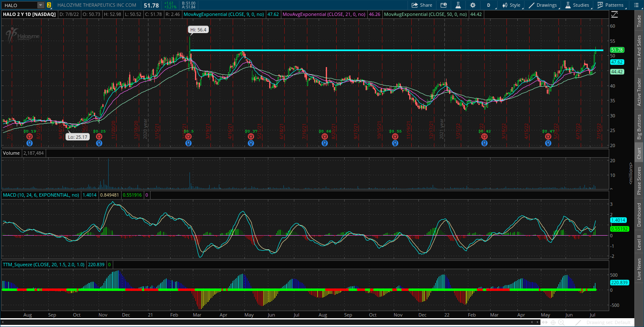The image size is (644, 327).
Task: Click lightbulb event icon below $0.47
Action: 548,143
